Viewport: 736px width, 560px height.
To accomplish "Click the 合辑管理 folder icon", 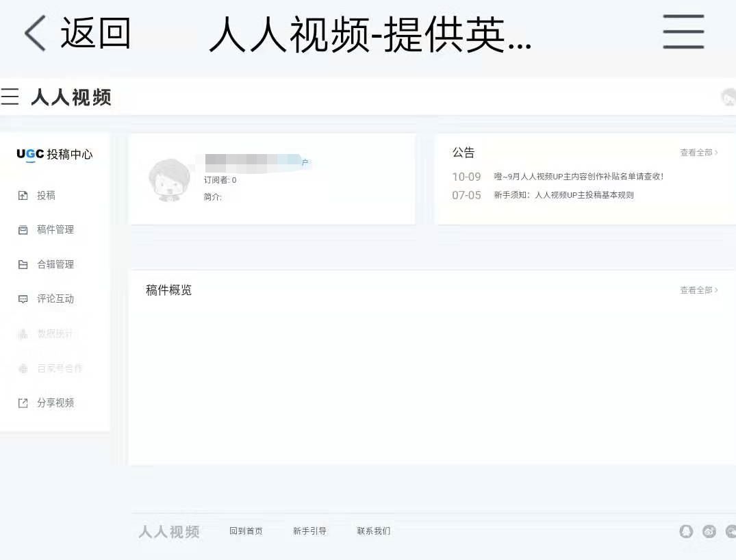I will pos(23,265).
